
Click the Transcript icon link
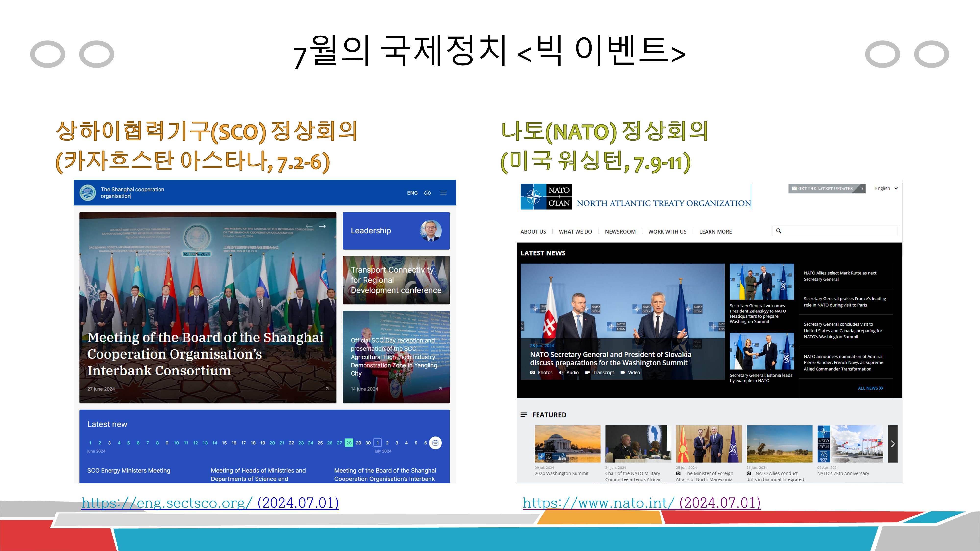600,373
